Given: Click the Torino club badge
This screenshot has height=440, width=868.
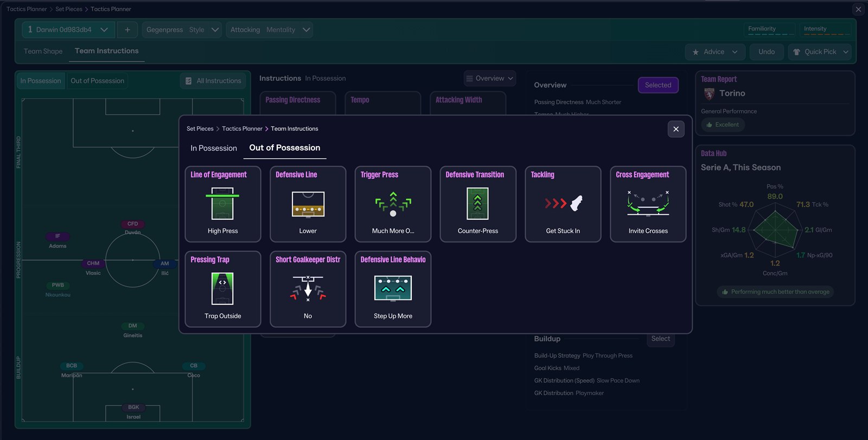Looking at the screenshot, I should pos(709,94).
